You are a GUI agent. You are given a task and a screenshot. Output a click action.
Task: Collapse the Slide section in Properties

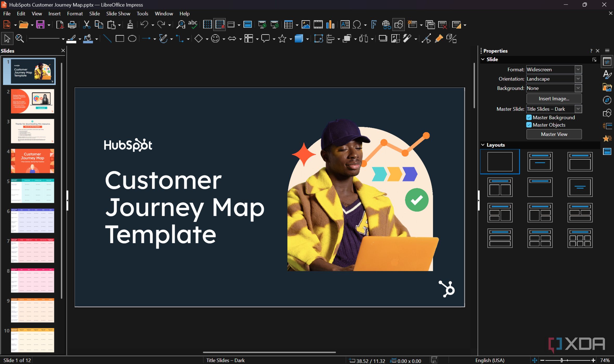click(x=483, y=59)
